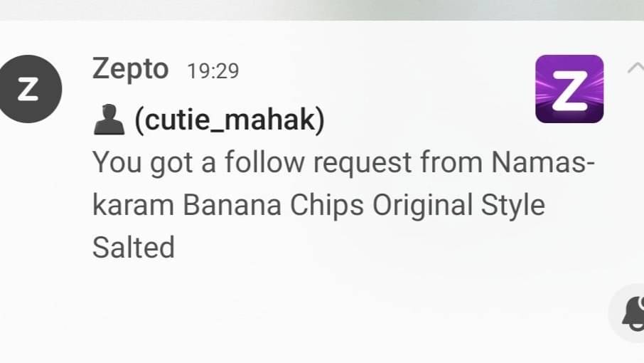Collapse the Zepto notification using the chevron

635,68
